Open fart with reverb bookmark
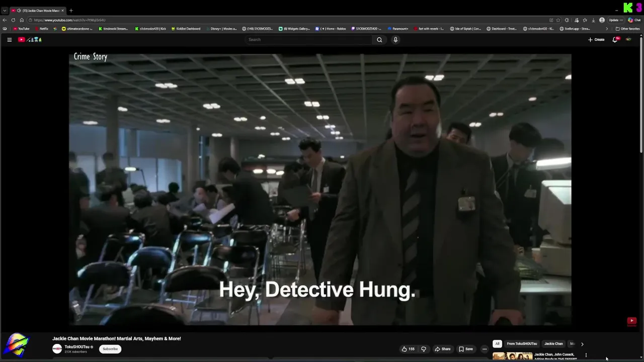The width and height of the screenshot is (644, 362). (429, 29)
